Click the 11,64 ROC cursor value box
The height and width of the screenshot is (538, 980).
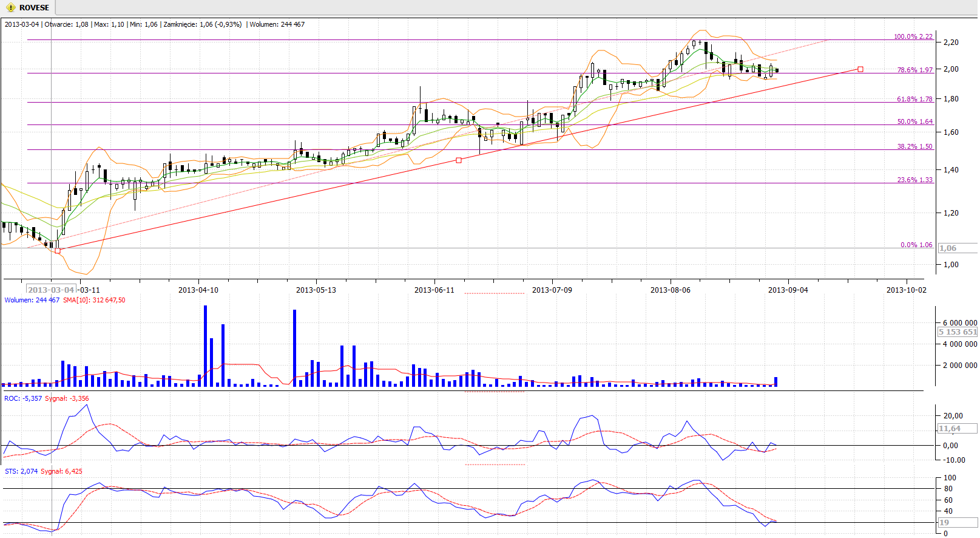958,428
